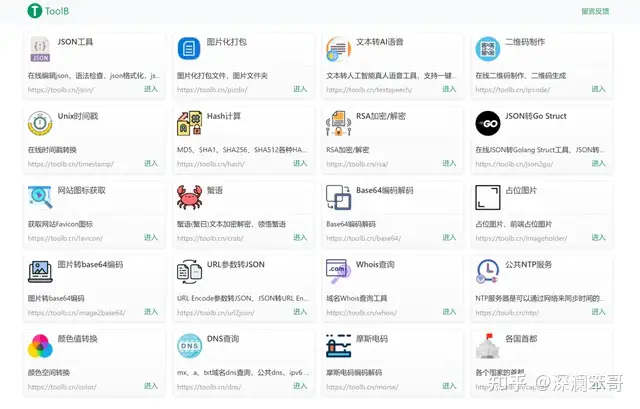Open the toolb.cn/crab/ URL text
Screen dimensions: 640x409
tap(210, 238)
